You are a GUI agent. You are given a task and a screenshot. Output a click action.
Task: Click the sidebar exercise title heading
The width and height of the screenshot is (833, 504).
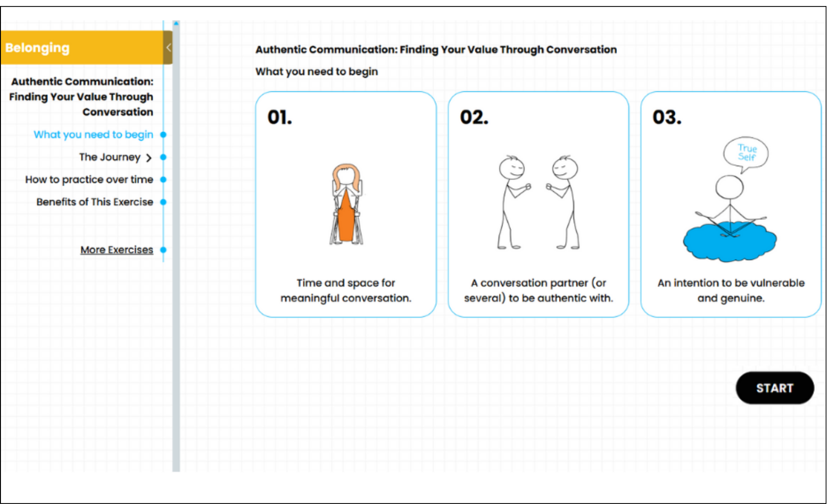82,97
